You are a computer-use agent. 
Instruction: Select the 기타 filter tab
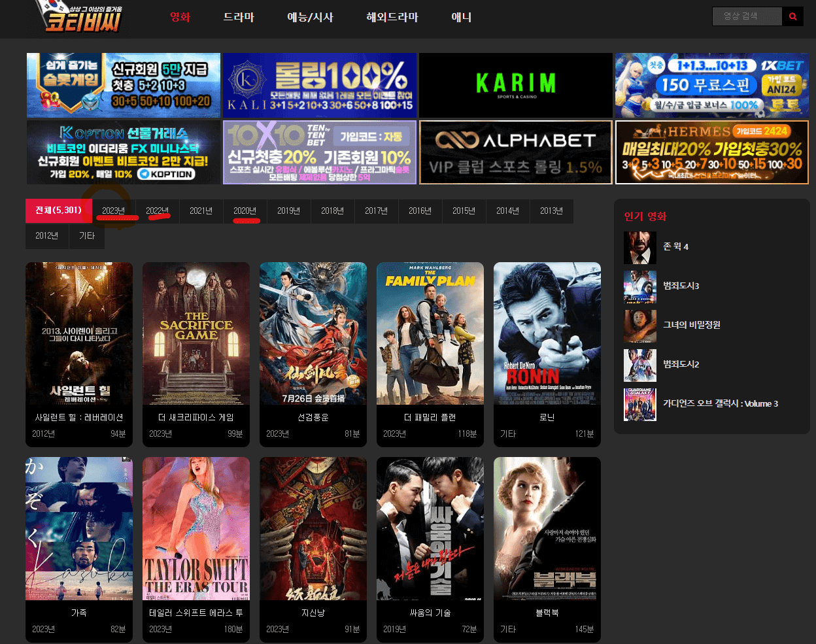click(87, 235)
